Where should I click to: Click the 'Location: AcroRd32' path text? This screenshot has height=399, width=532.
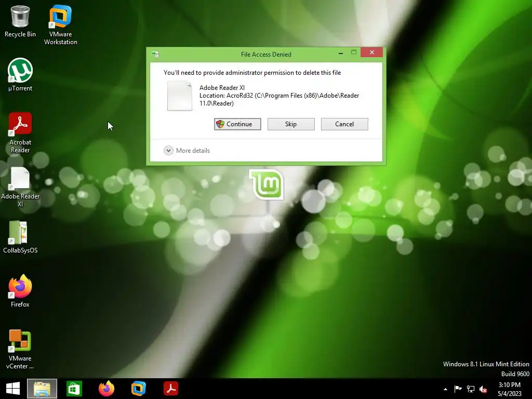[x=279, y=99]
